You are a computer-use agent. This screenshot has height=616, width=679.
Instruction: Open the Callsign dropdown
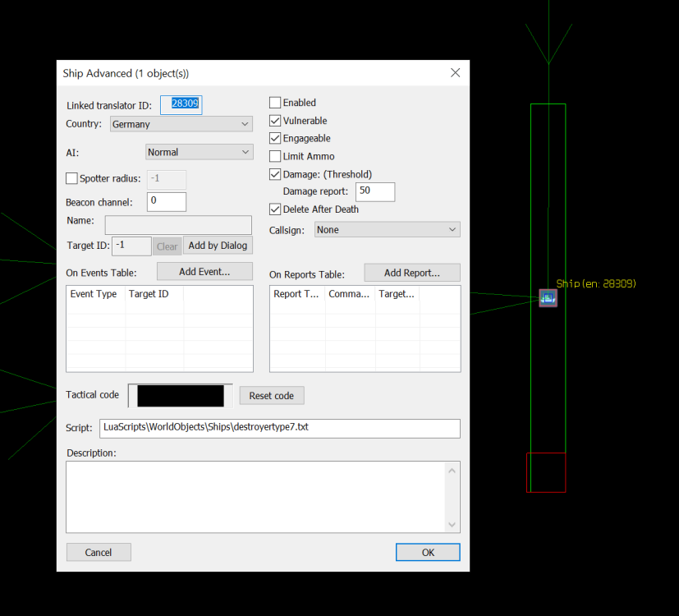click(387, 230)
